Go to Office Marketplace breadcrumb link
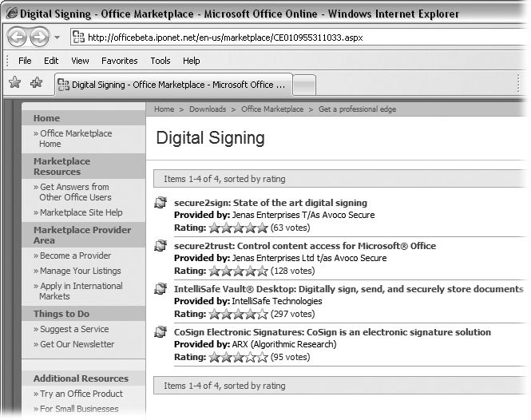This screenshot has width=531, height=420. point(272,109)
